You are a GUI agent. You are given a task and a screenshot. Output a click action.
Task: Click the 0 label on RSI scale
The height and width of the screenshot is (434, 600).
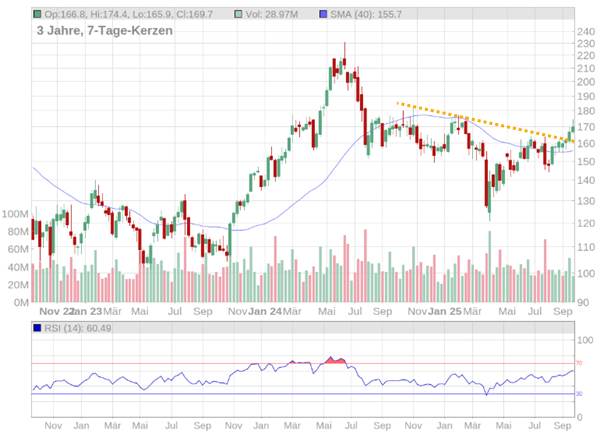(579, 417)
